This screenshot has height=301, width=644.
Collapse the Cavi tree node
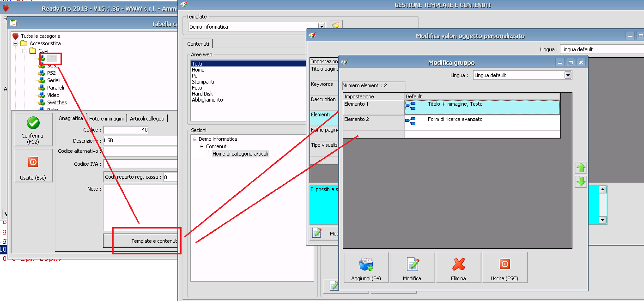click(x=24, y=51)
